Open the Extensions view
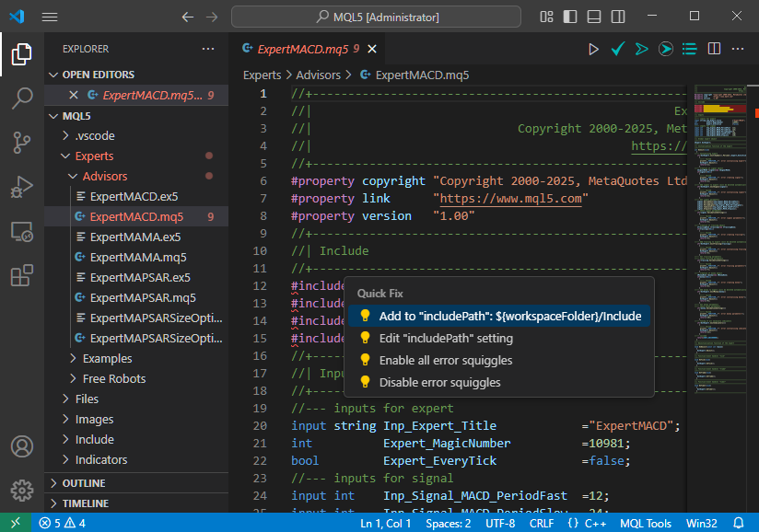This screenshot has width=759, height=532. point(22,276)
